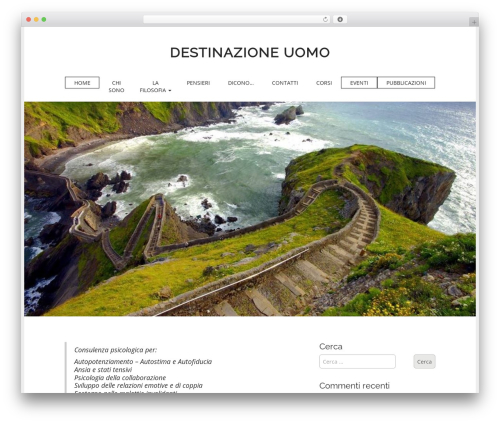Click 'Commenti recenti' heading
Image resolution: width=500 pixels, height=423 pixels.
tap(354, 386)
